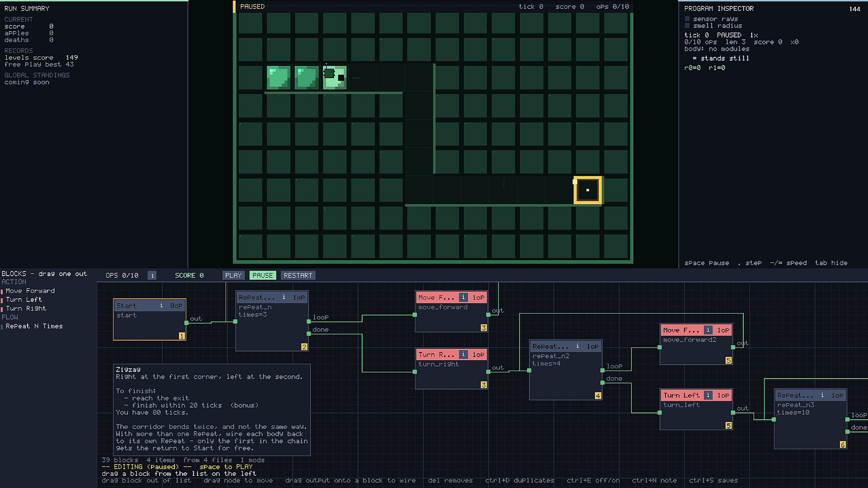Click the number 1 badge on Start block
This screenshot has height=488, width=868.
pos(182,336)
